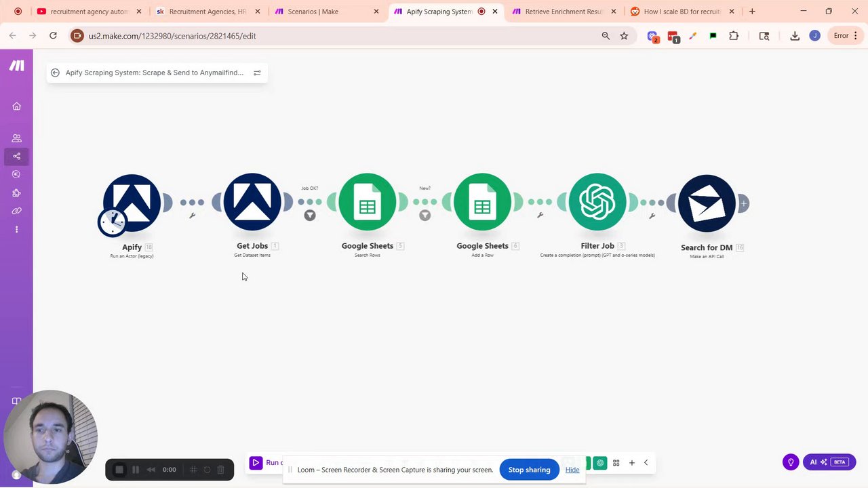
Task: Open the J profile avatar
Action: 815,36
